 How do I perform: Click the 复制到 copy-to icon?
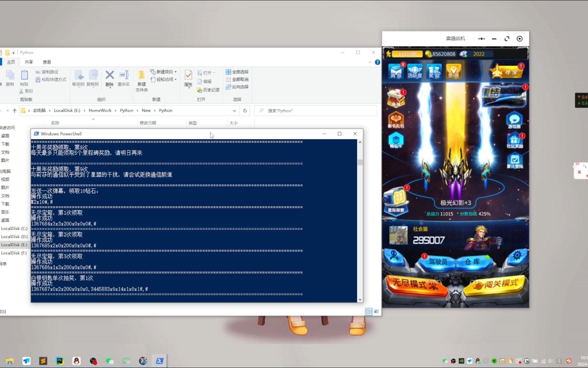click(93, 78)
